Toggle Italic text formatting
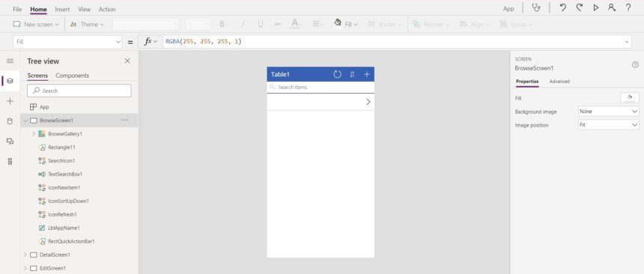The image size is (644, 274). (x=243, y=24)
